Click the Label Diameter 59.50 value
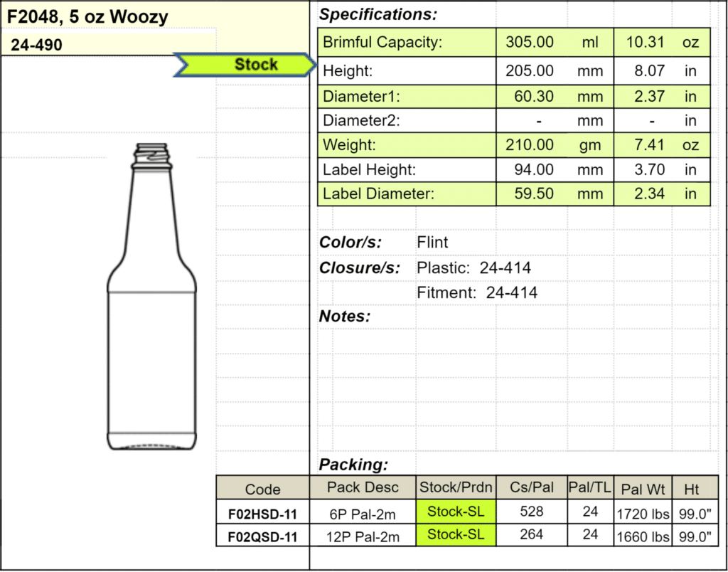This screenshot has height=572, width=728. pyautogui.click(x=533, y=194)
